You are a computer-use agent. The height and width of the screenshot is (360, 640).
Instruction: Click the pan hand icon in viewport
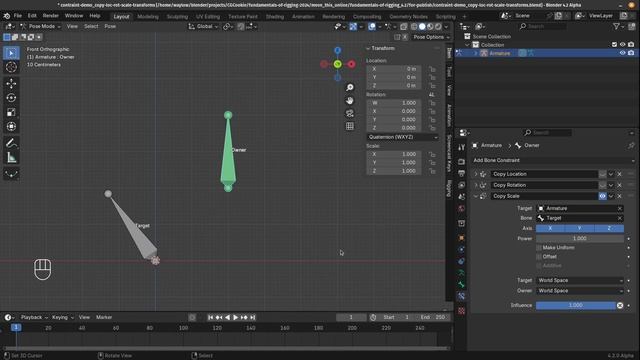(x=350, y=100)
